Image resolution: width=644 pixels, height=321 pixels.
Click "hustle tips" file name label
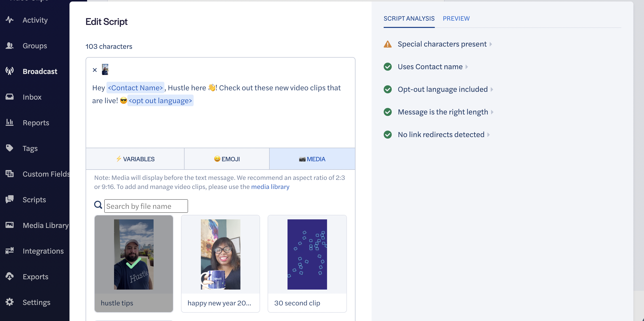point(117,303)
